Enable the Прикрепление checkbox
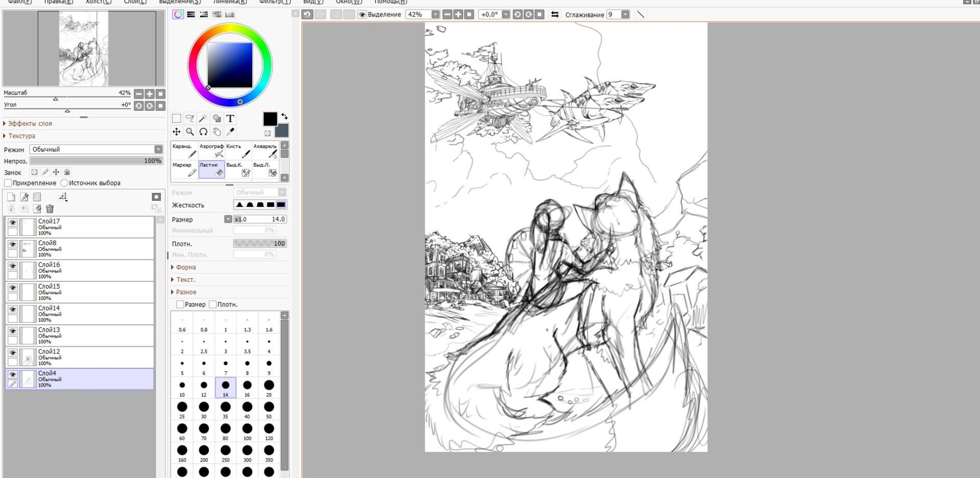980x478 pixels. coord(8,183)
